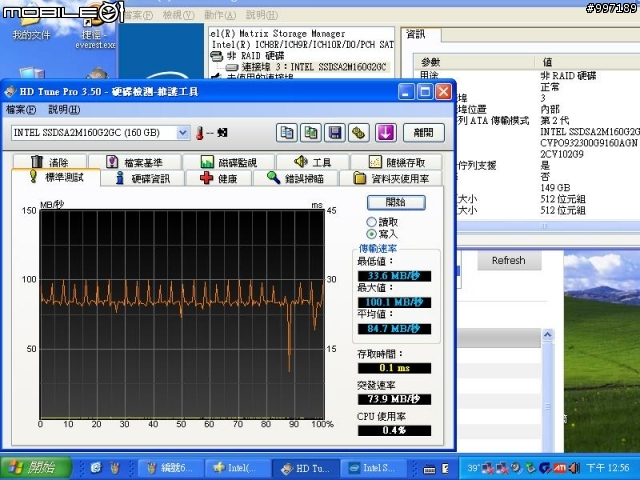640x480 pixels.
Task: Switch to the 健康 (health) tab
Action: (x=218, y=178)
